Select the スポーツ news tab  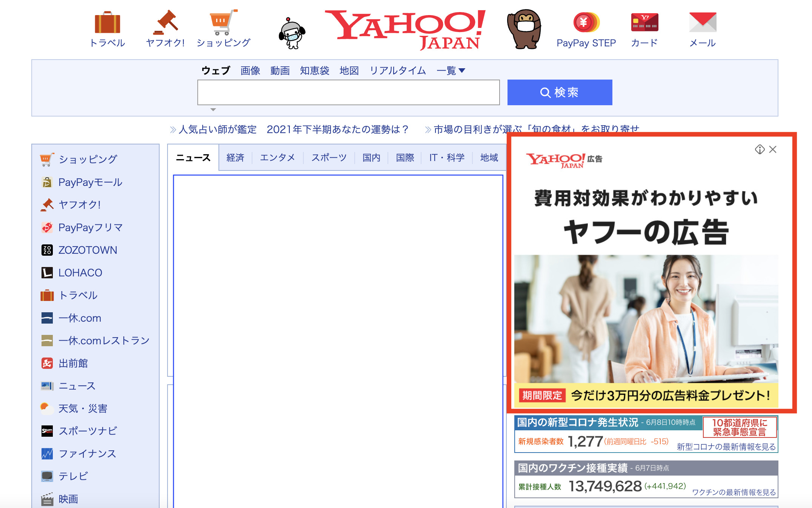[x=329, y=158]
